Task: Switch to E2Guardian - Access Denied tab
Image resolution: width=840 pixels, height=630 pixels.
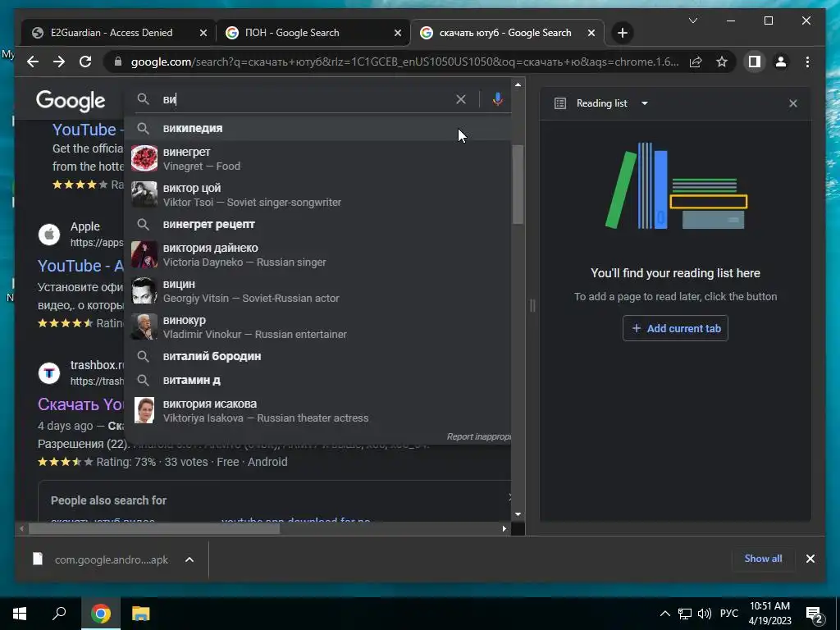Action: click(x=112, y=33)
